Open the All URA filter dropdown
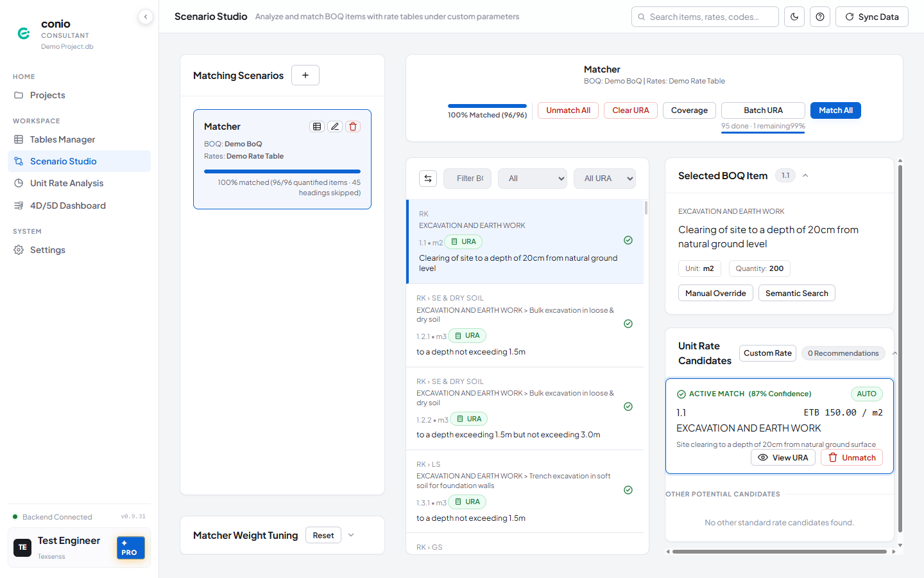This screenshot has height=578, width=924. pyautogui.click(x=604, y=179)
